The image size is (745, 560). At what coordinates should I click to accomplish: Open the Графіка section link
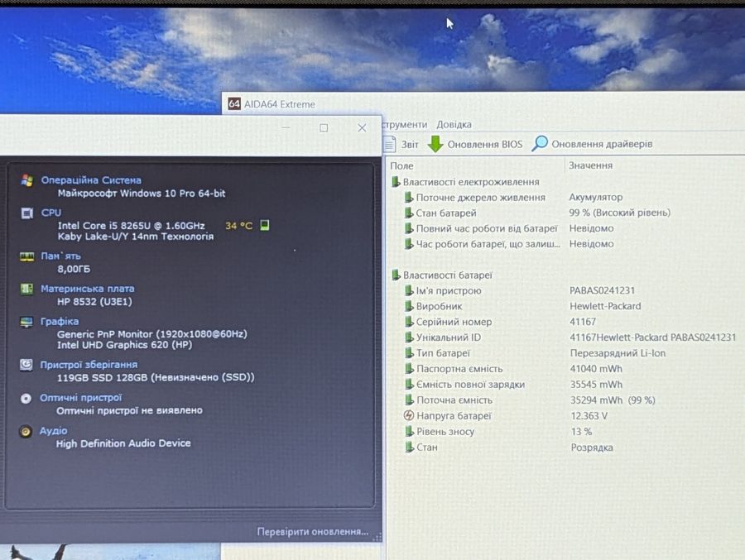pyautogui.click(x=60, y=322)
